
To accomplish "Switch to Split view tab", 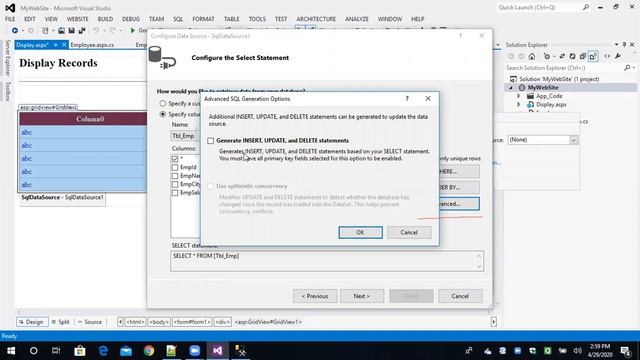I will 61,322.
